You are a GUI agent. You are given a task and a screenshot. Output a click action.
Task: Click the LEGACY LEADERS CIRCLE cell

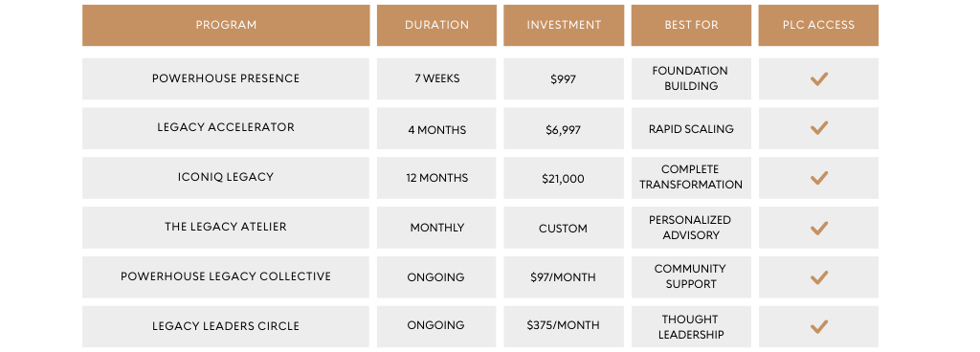[226, 326]
